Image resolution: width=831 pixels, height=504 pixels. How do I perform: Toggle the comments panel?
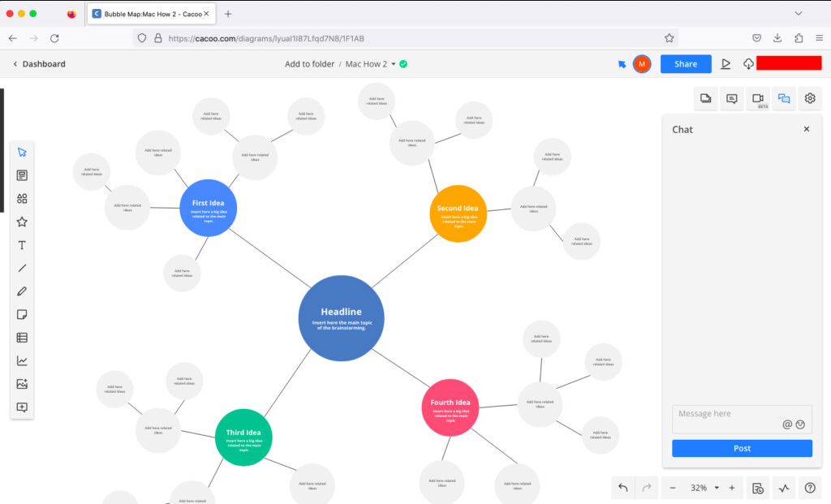[732, 98]
